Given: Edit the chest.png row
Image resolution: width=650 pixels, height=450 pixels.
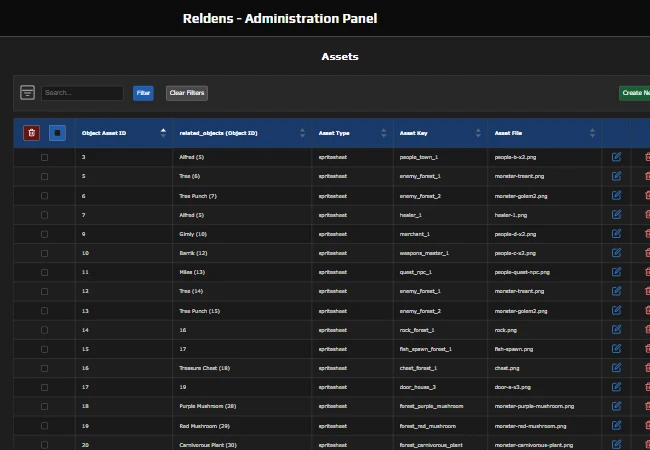Looking at the screenshot, I should [616, 368].
